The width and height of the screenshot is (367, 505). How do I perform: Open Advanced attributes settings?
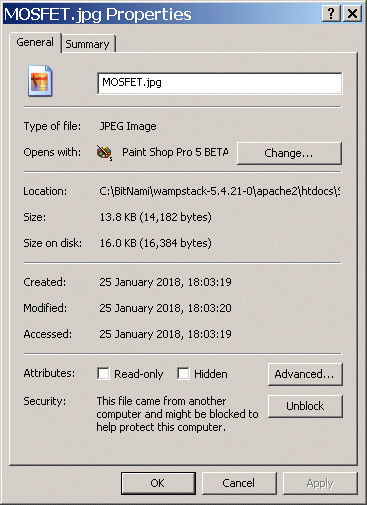[305, 374]
